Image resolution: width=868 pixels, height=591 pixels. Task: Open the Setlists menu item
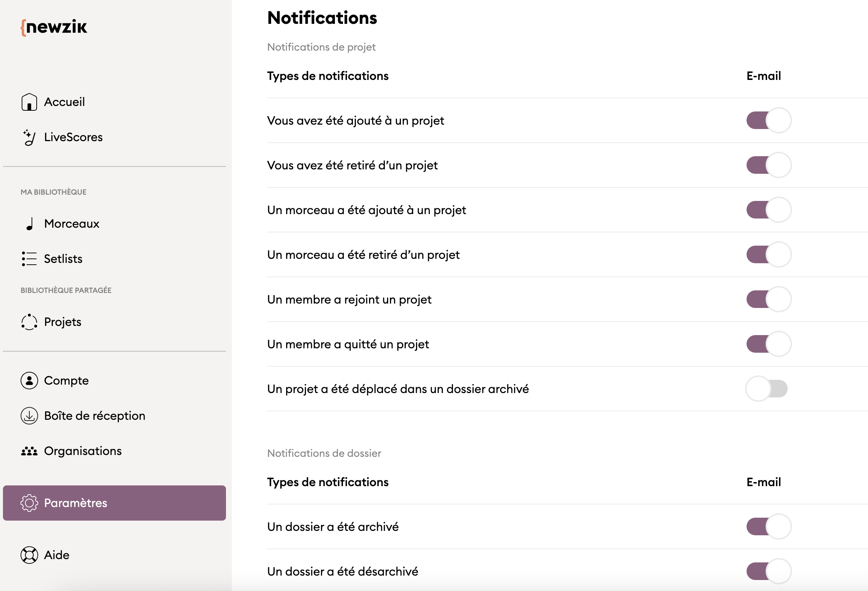pyautogui.click(x=63, y=259)
